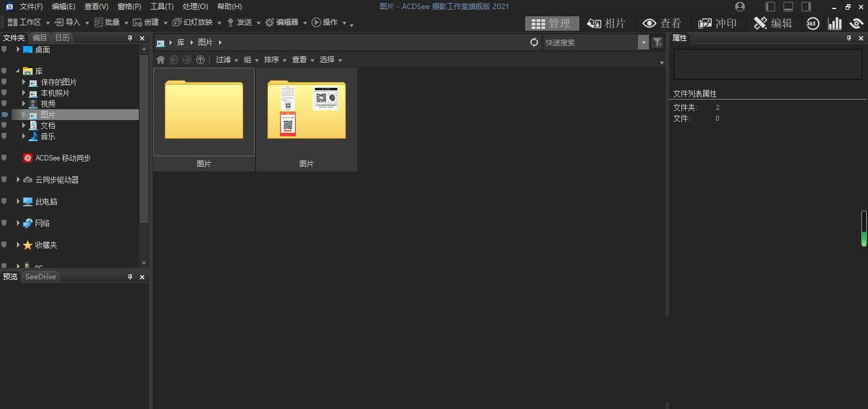Open the user account profile icon

tap(740, 7)
